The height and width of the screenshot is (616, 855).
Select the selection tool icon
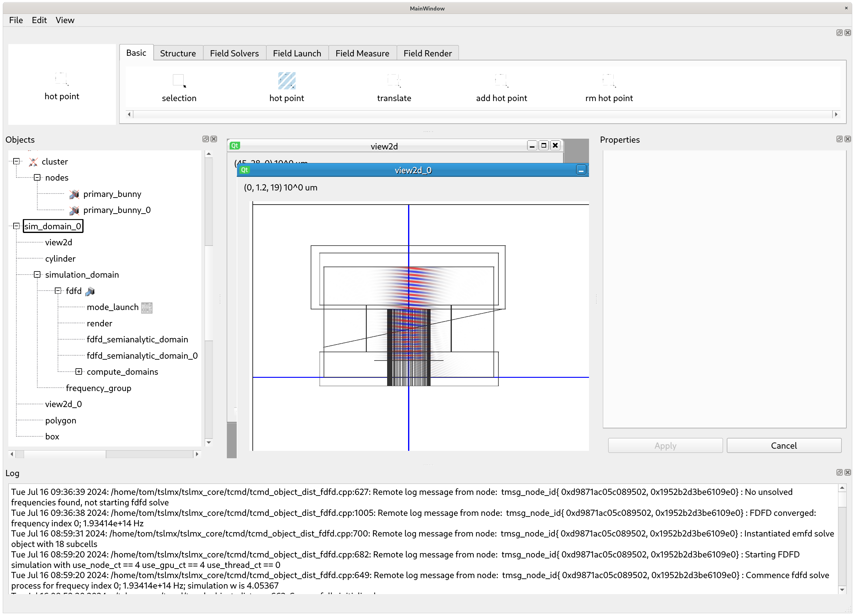coord(179,80)
